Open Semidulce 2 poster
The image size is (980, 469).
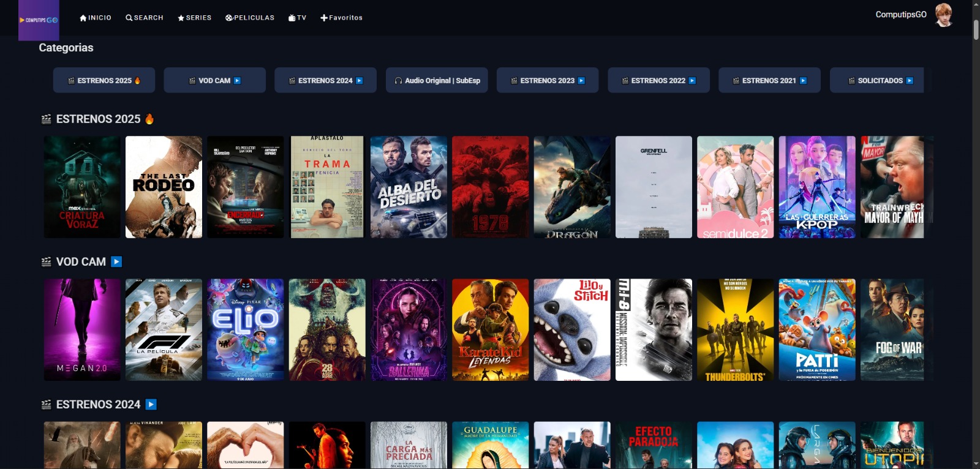click(735, 187)
